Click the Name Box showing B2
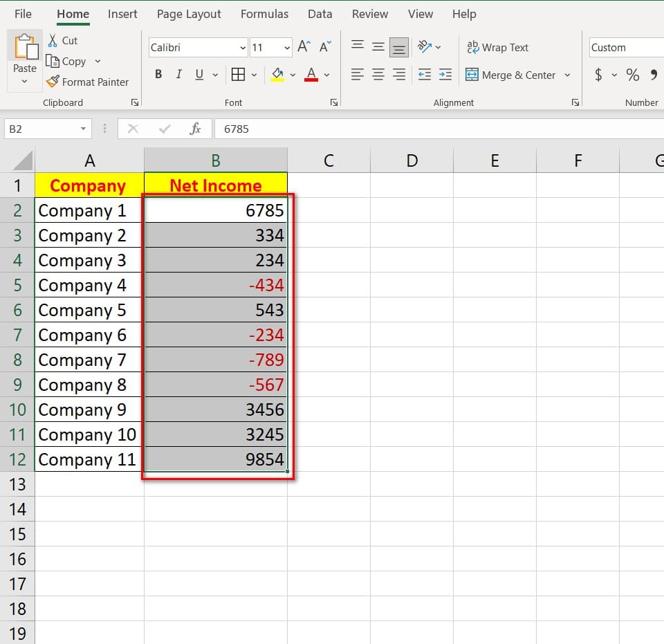This screenshot has height=644, width=664. (41, 129)
